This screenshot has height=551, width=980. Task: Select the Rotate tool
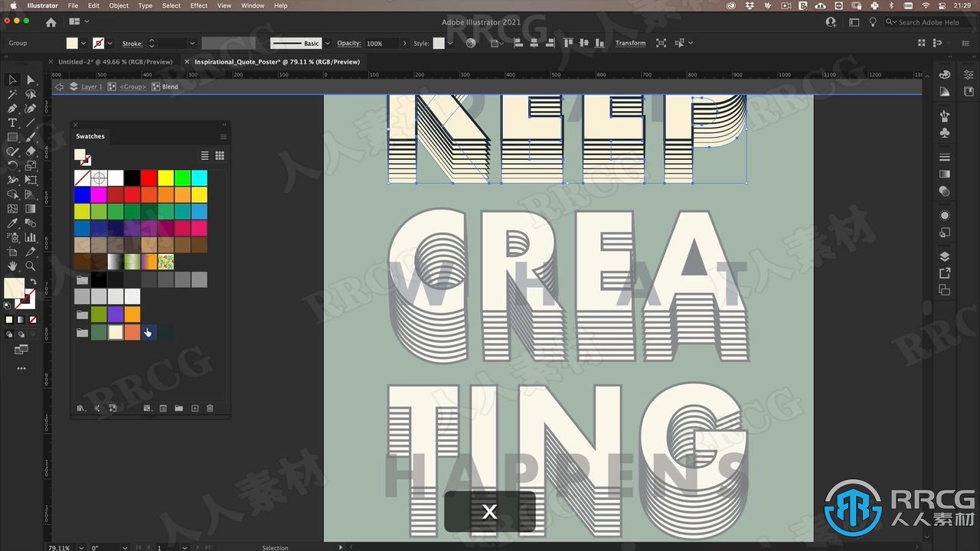12,165
